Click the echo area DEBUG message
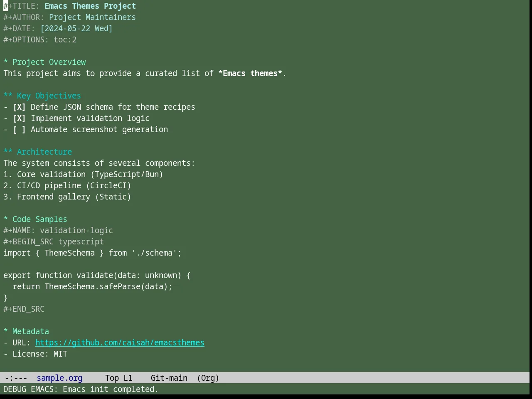This screenshot has height=399, width=532. [81, 389]
